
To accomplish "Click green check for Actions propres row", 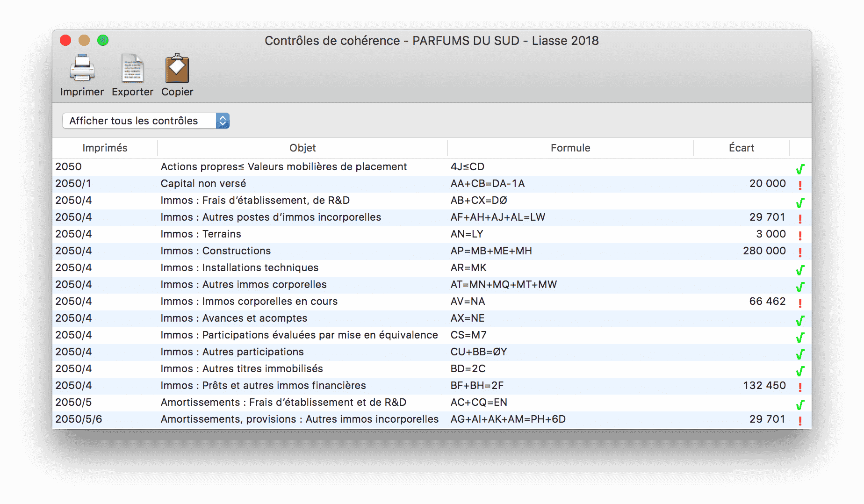I will pyautogui.click(x=800, y=169).
